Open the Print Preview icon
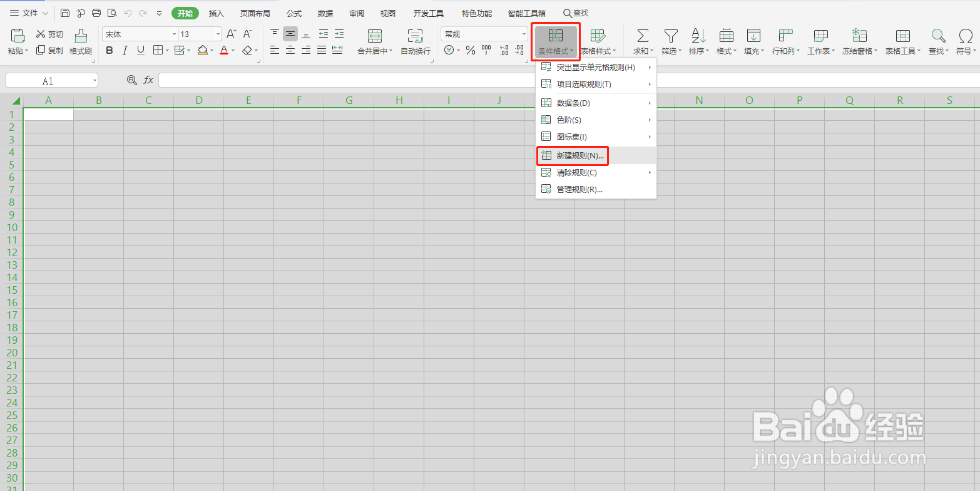This screenshot has width=980, height=491. pyautogui.click(x=112, y=13)
